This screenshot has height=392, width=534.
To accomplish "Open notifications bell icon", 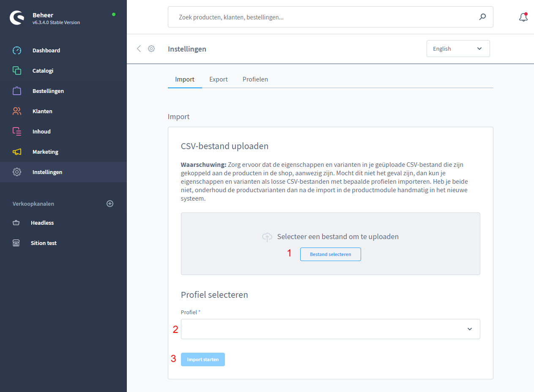I will click(x=523, y=17).
